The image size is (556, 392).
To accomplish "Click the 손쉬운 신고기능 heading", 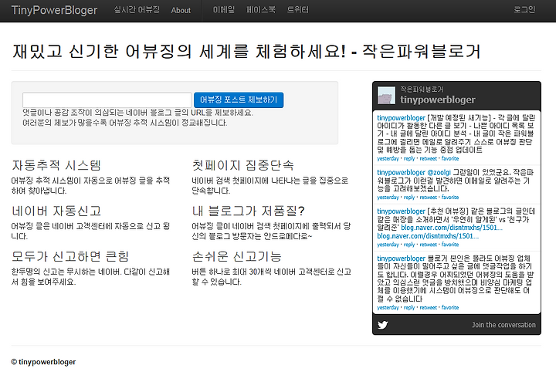I will [x=236, y=256].
